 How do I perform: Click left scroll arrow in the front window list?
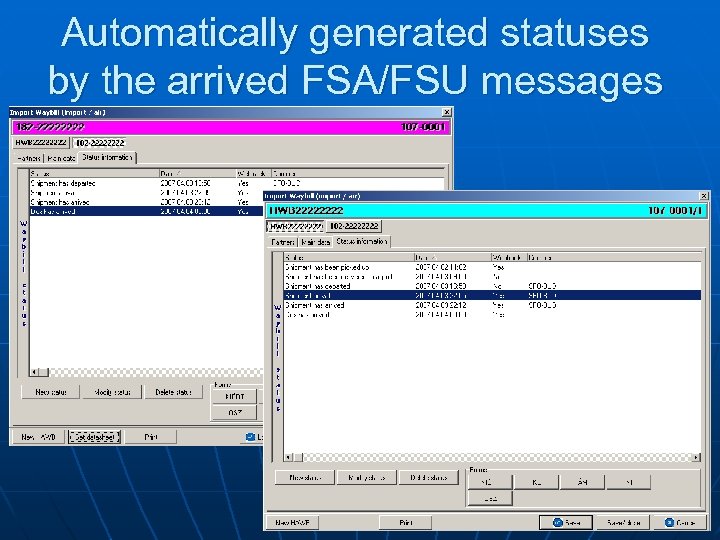(x=288, y=457)
